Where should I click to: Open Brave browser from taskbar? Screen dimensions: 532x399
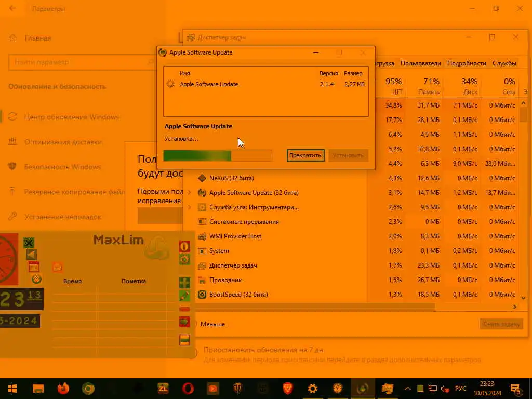[288, 389]
